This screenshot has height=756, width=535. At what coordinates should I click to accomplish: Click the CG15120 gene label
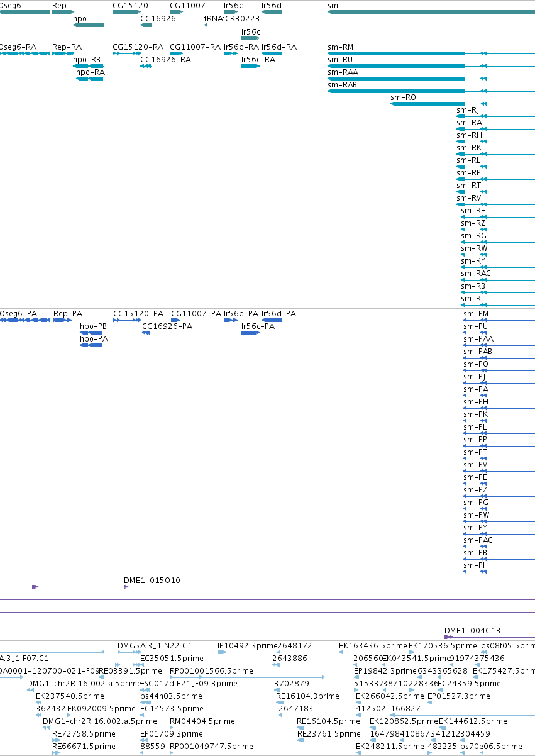click(130, 5)
